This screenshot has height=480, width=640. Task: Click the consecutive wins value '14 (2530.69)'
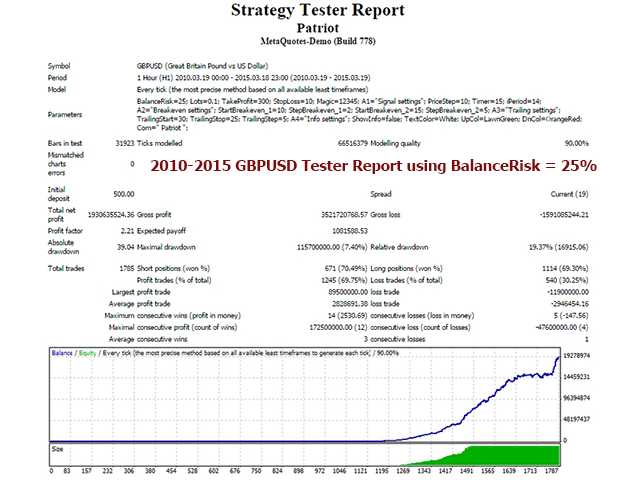(x=347, y=316)
